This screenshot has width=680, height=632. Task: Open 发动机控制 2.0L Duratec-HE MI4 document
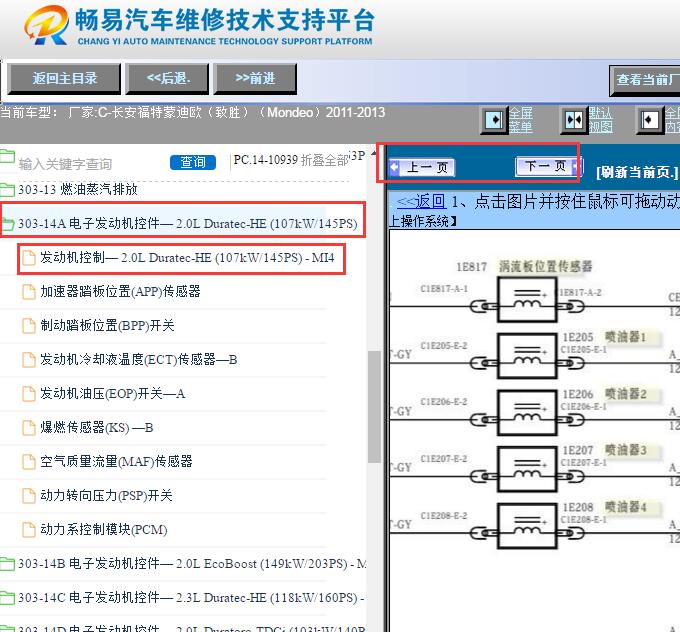(187, 258)
